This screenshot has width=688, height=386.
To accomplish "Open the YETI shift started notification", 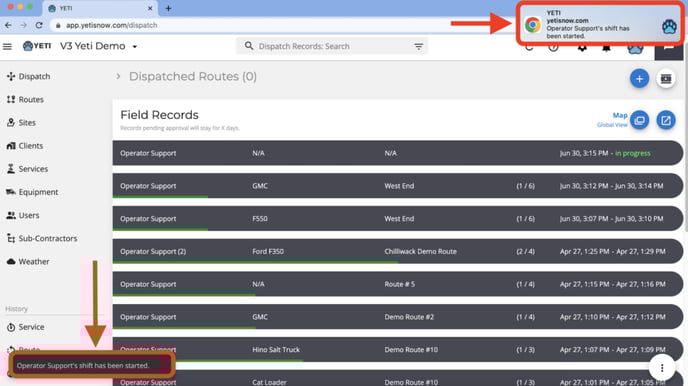I will pos(599,24).
